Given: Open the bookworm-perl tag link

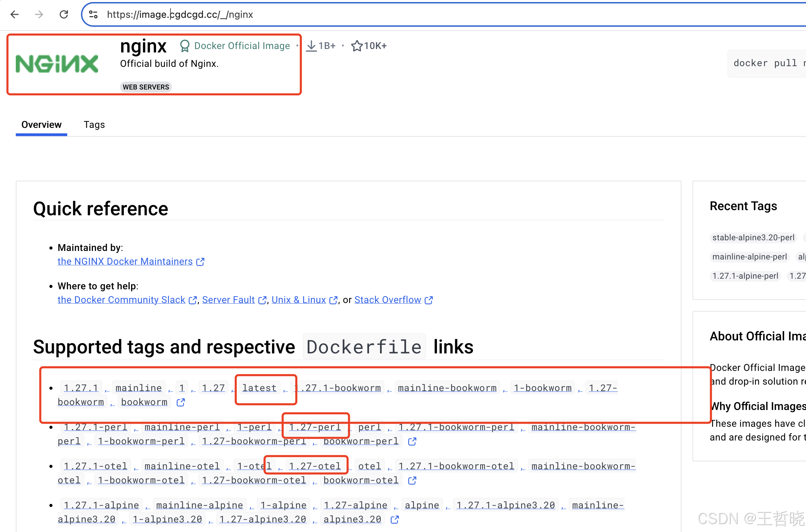Looking at the screenshot, I should click(x=361, y=442).
